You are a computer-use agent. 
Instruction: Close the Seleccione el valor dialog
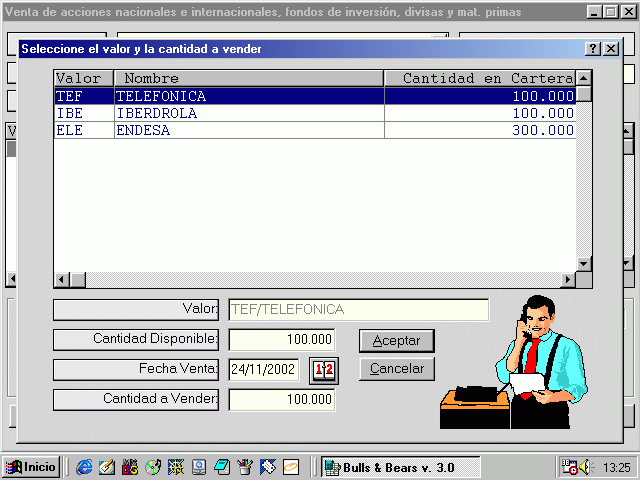(x=611, y=49)
